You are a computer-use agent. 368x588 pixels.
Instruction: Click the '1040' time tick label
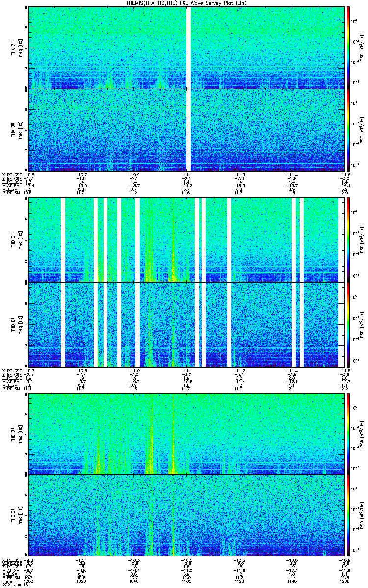(x=133, y=581)
